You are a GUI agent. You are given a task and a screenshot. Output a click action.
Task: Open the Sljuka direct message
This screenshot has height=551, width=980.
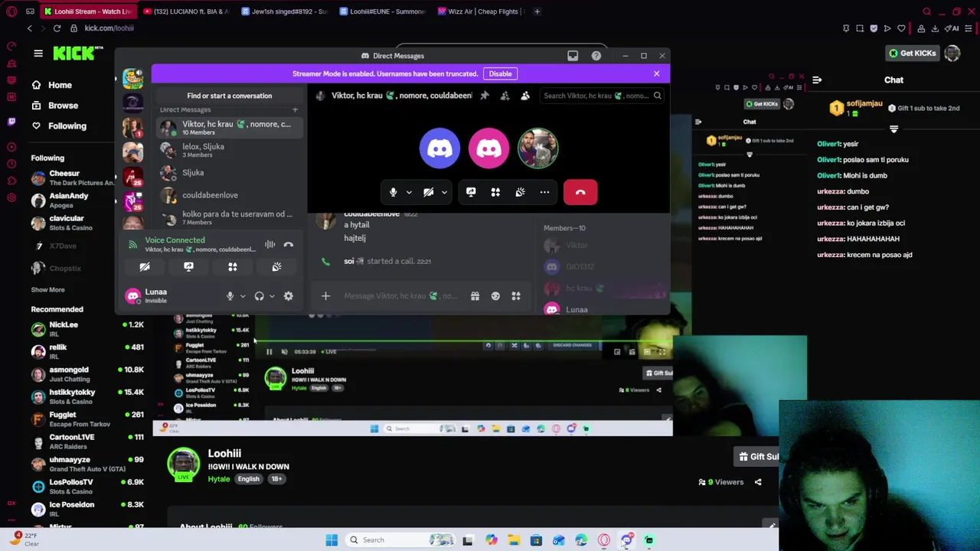pyautogui.click(x=230, y=173)
